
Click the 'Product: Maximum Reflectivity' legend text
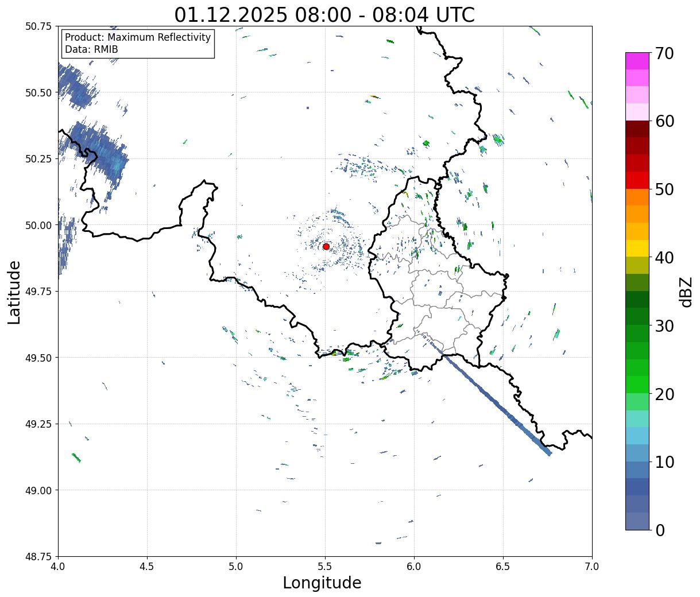click(138, 37)
